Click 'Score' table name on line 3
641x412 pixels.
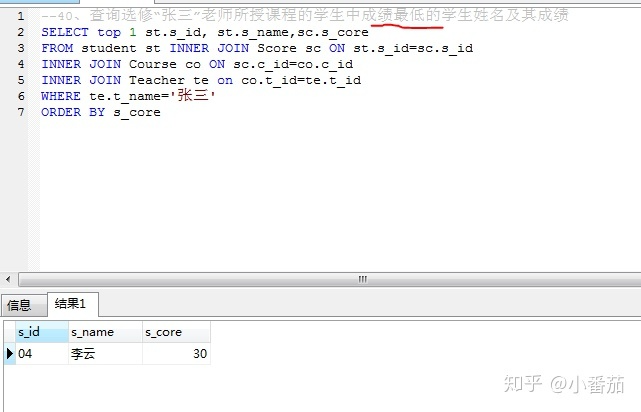[x=277, y=48]
